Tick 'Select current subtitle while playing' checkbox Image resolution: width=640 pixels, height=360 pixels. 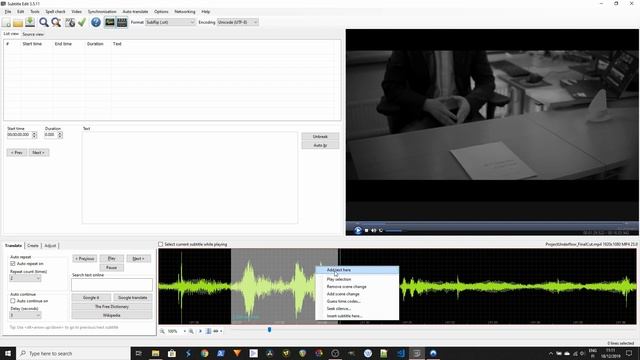pyautogui.click(x=161, y=244)
